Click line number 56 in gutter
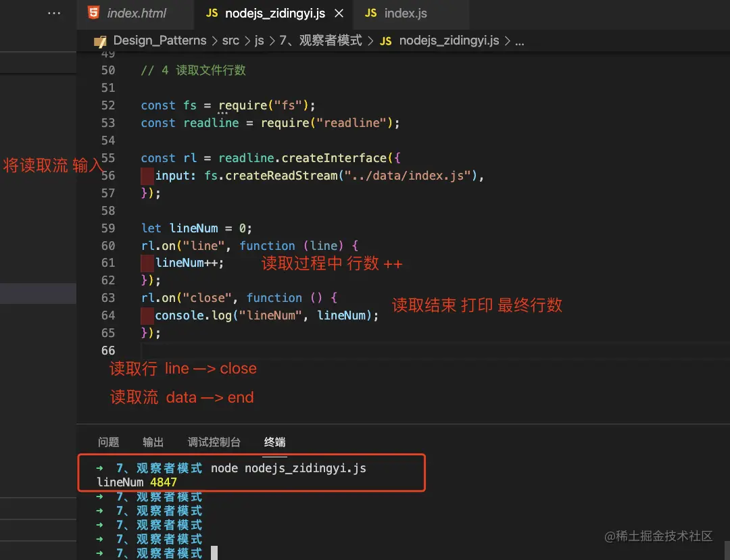Screen dimensions: 730x560 pos(108,176)
